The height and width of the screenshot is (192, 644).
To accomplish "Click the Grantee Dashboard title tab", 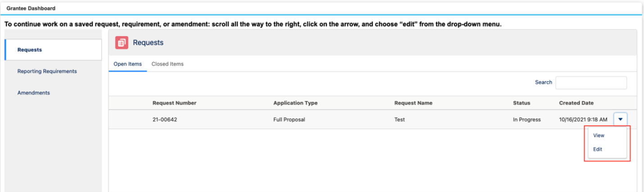I will pos(31,8).
